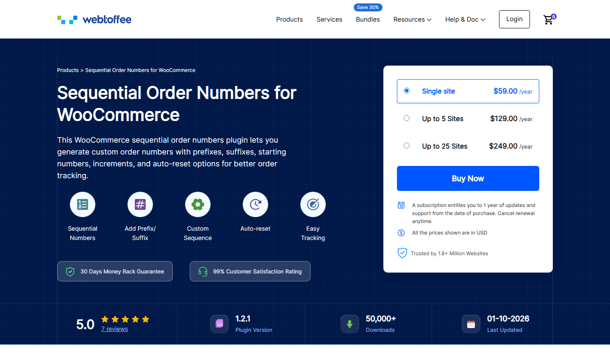
Task: Open the Products menu
Action: 289,19
